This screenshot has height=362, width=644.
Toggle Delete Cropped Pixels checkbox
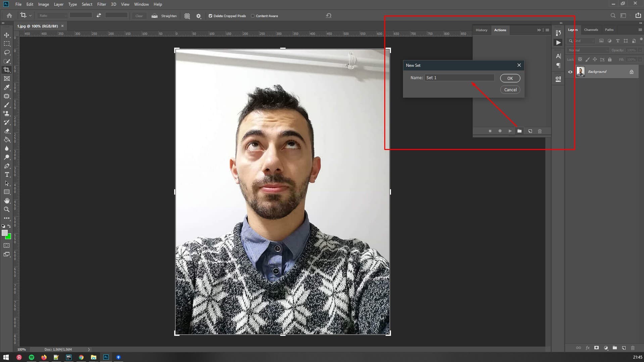point(210,16)
